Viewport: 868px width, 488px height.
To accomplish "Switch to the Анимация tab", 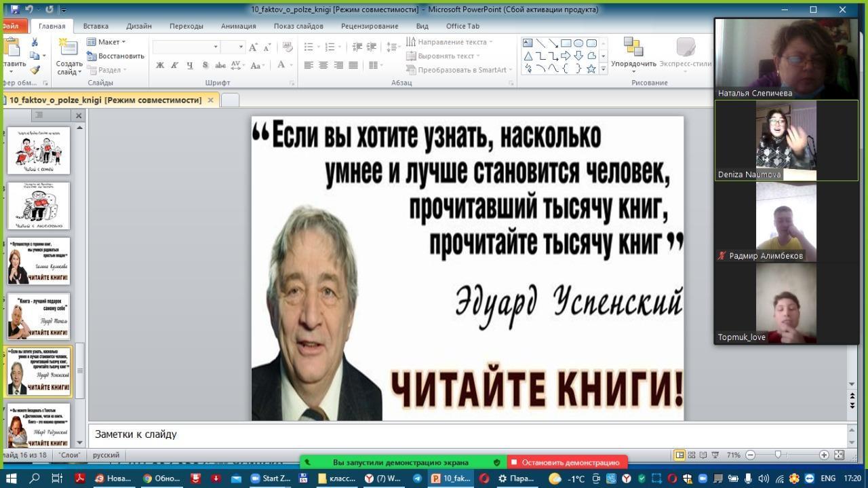I will (238, 26).
